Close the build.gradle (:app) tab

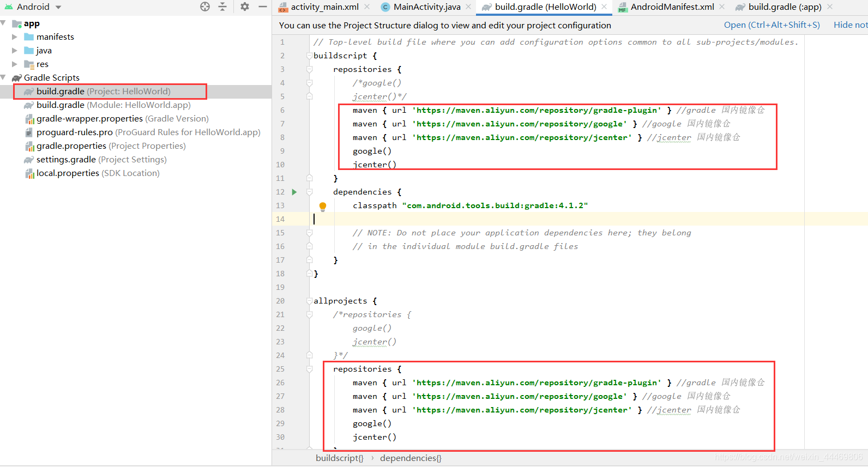pyautogui.click(x=830, y=7)
